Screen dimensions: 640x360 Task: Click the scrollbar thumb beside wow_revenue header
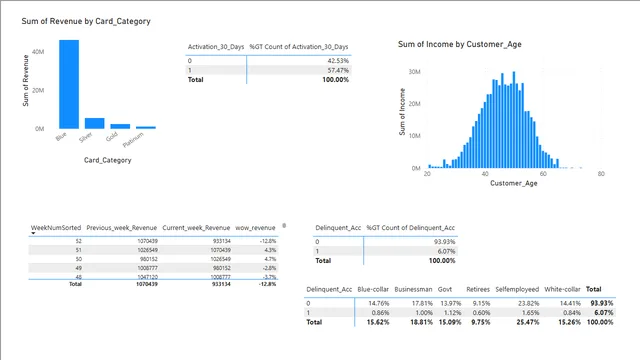click(284, 225)
